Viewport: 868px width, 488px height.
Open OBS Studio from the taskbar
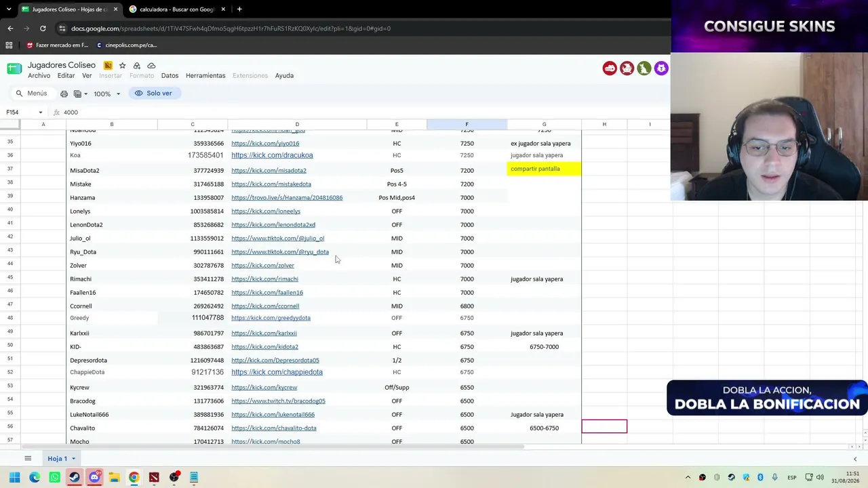pos(174,477)
